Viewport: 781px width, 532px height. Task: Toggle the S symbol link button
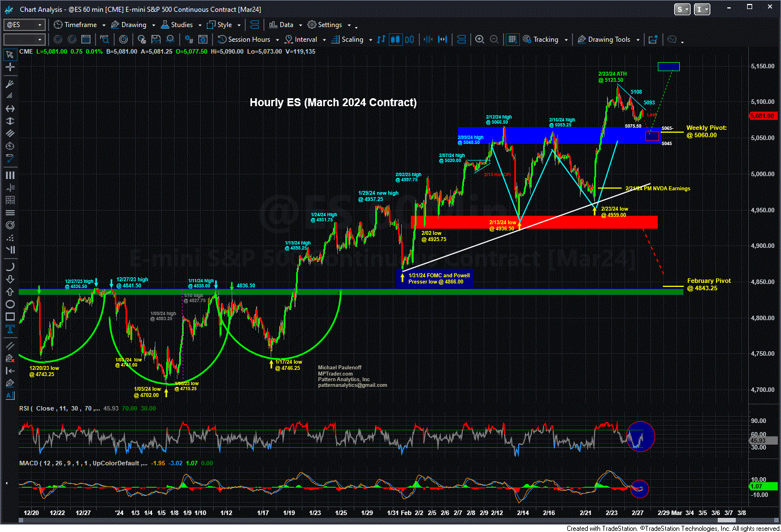click(x=683, y=9)
